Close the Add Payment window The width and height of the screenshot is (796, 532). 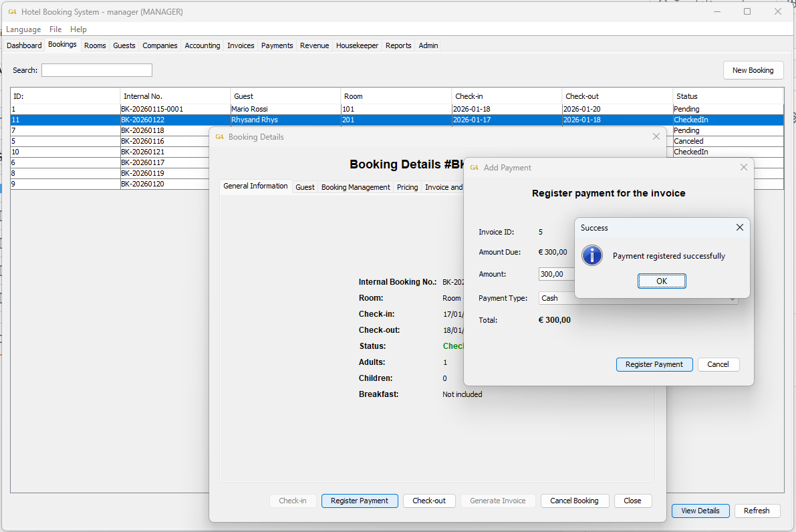(743, 168)
